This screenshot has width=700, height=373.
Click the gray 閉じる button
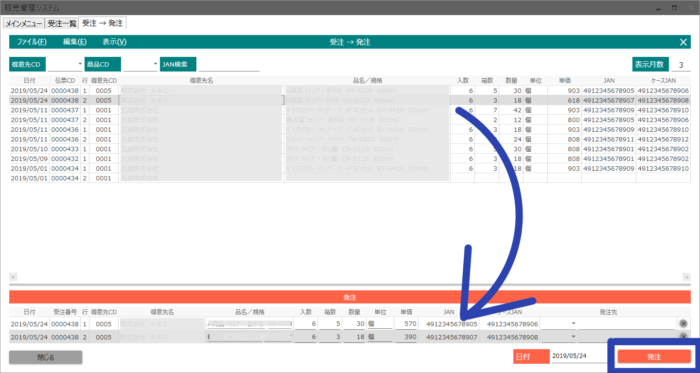tap(46, 357)
